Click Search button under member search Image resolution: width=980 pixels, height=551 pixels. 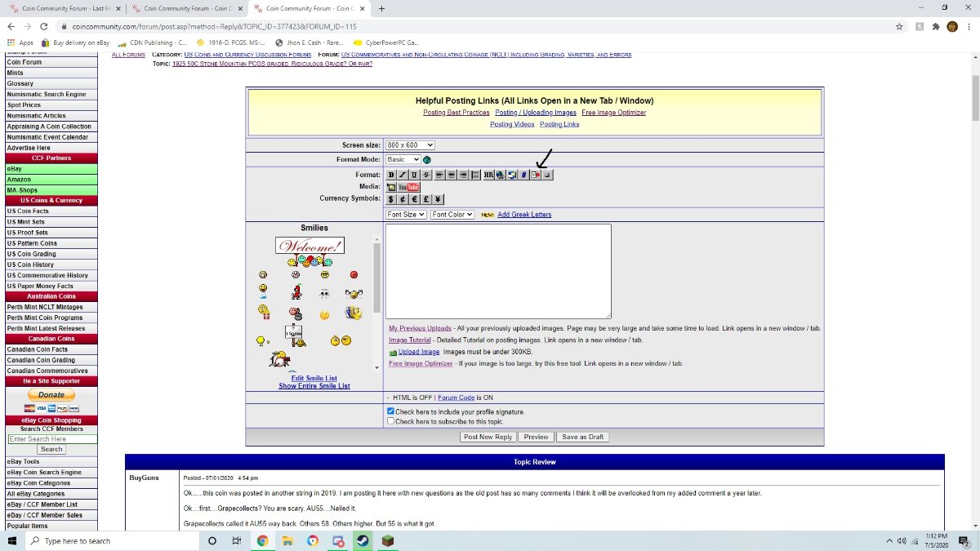pyautogui.click(x=51, y=449)
